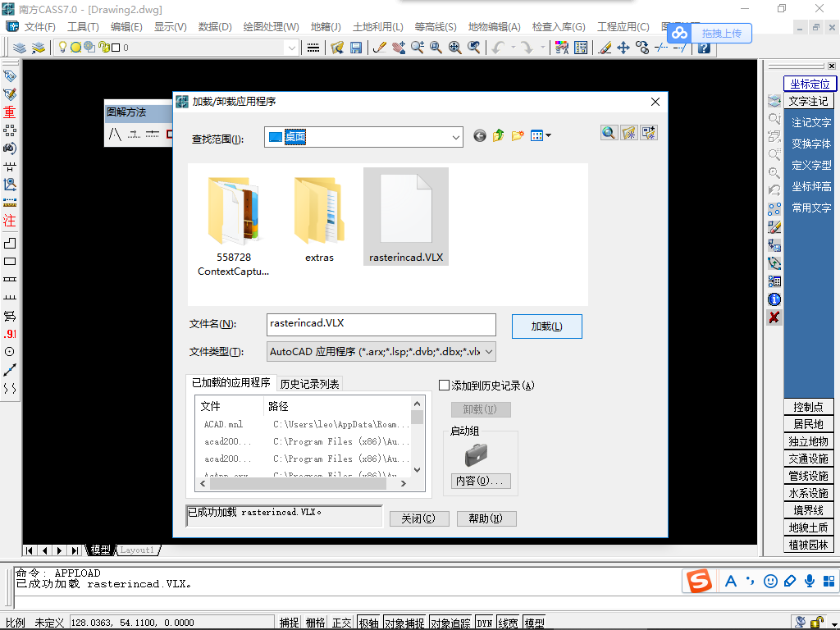
Task: Select the pencil redraw tool in toolbar
Action: [x=380, y=48]
